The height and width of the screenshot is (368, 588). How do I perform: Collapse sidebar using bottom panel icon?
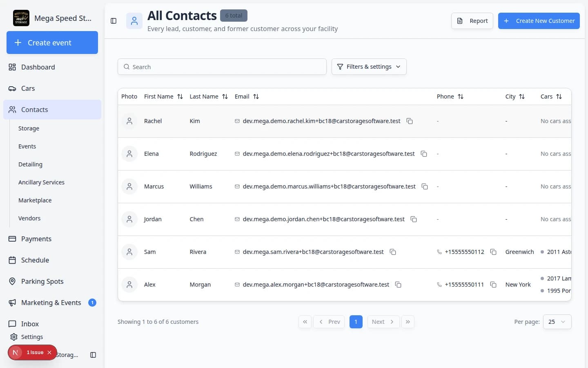tap(93, 355)
